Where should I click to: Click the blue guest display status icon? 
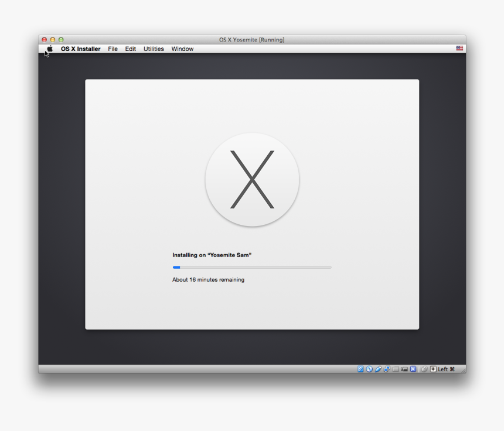[413, 369]
